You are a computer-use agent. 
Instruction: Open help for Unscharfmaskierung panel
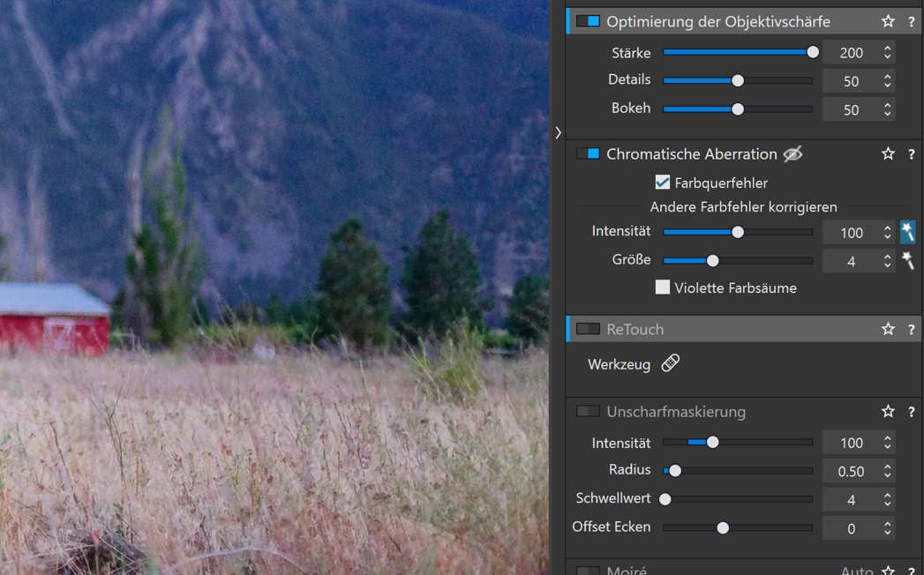(x=912, y=412)
